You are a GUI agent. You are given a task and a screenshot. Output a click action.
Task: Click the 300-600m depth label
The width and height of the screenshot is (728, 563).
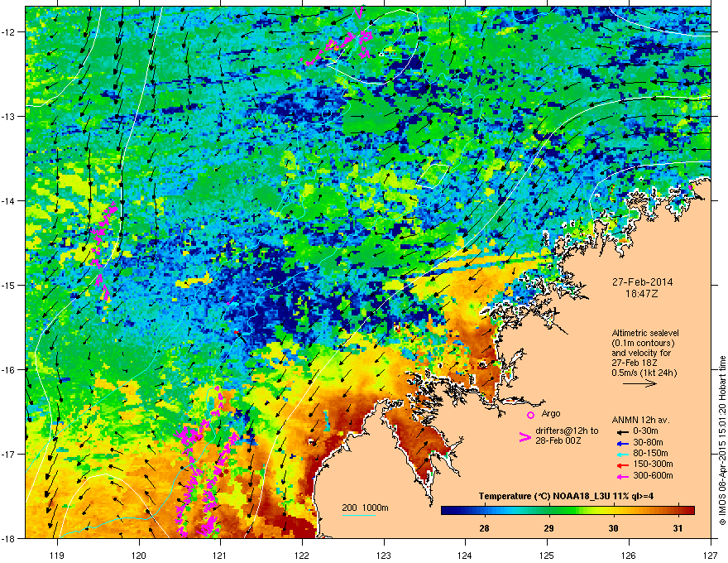pyautogui.click(x=653, y=476)
